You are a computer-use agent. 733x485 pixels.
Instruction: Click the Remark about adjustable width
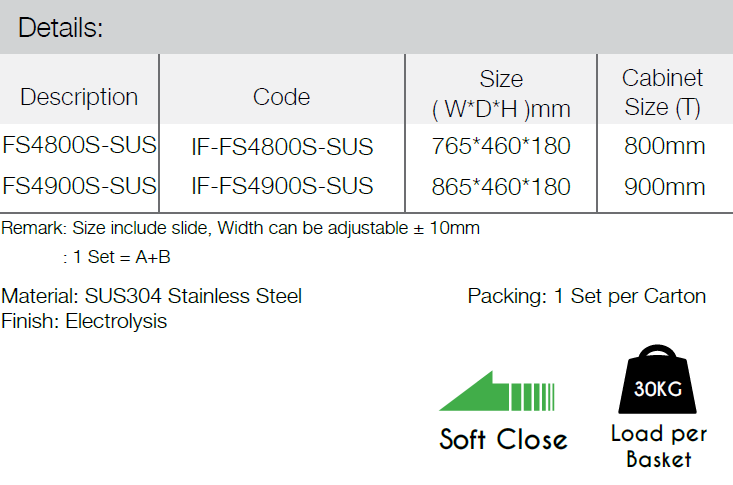[x=240, y=228]
